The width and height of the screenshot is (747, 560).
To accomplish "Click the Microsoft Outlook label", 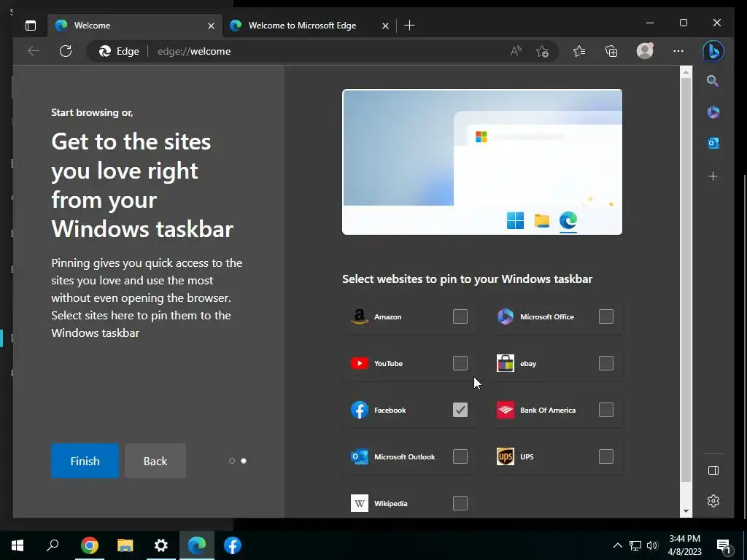I will [404, 456].
